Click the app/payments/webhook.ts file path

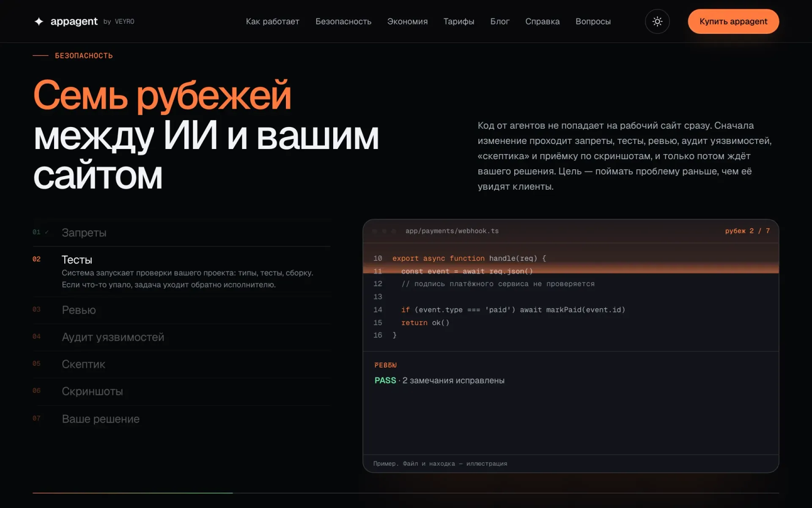point(452,231)
